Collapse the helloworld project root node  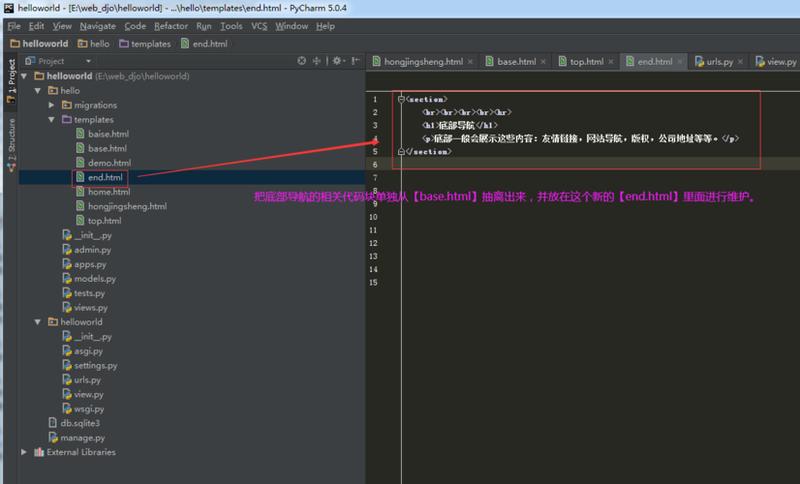click(24, 76)
